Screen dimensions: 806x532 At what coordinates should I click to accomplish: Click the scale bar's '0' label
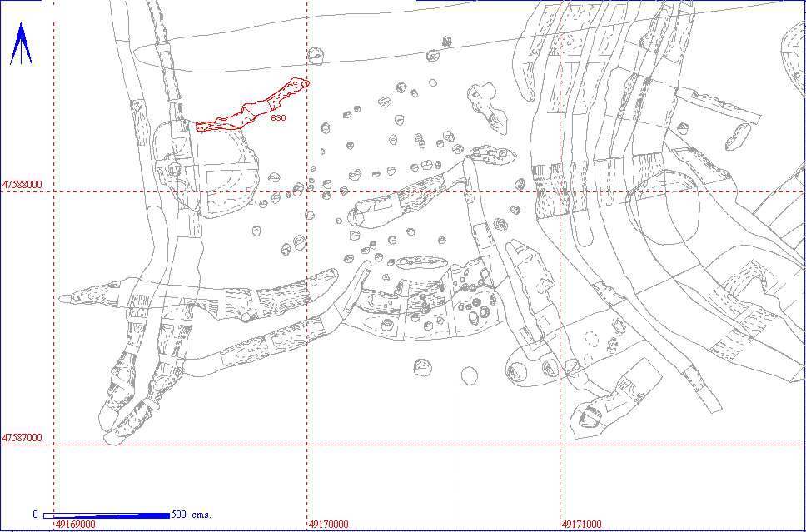click(x=36, y=514)
